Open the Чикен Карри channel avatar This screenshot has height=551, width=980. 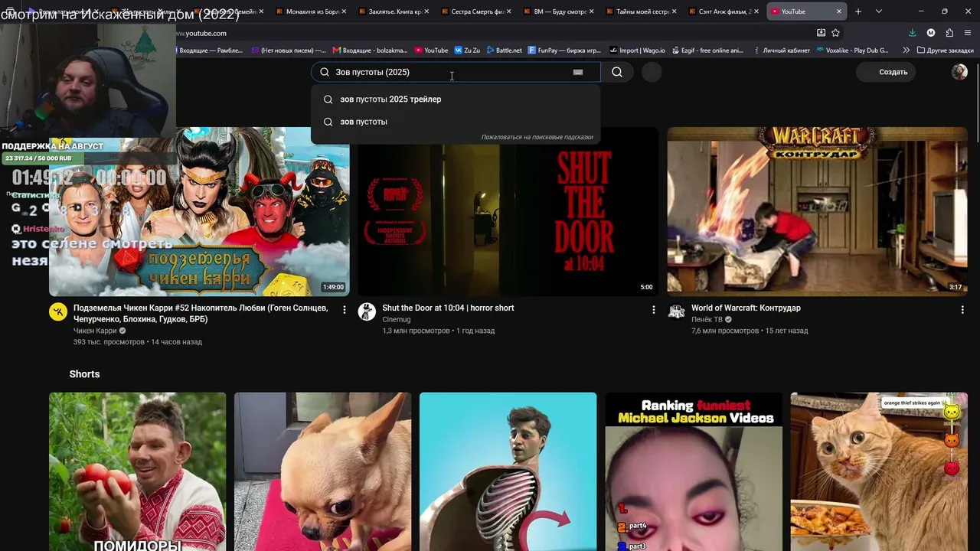point(58,311)
